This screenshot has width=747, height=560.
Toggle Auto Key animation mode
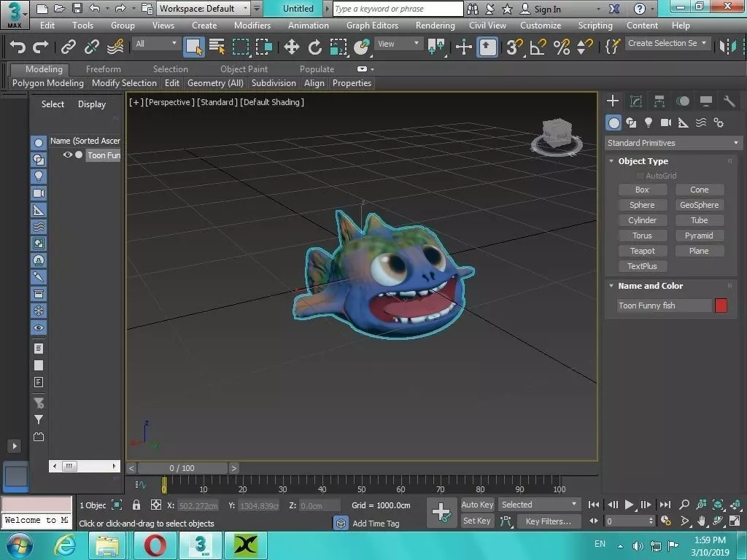tap(477, 505)
